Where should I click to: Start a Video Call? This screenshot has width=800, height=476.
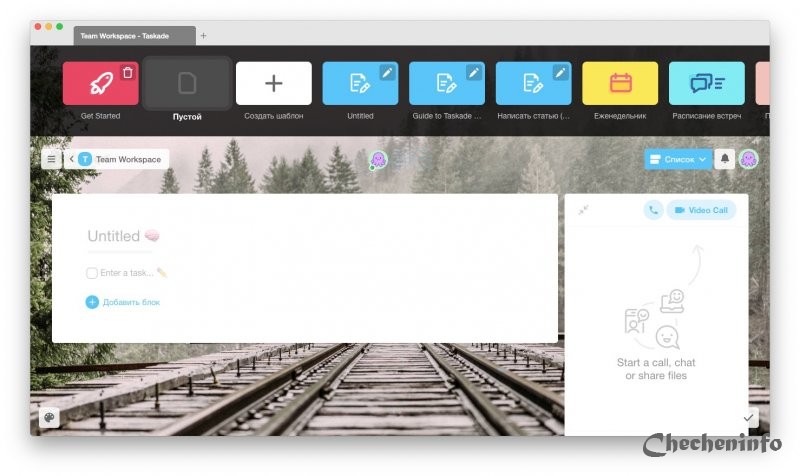(x=701, y=210)
